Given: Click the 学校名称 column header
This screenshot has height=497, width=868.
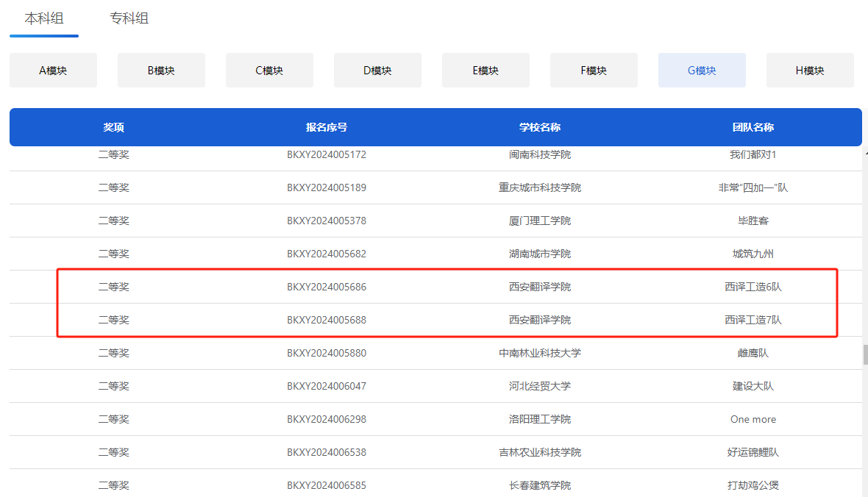Looking at the screenshot, I should (540, 127).
